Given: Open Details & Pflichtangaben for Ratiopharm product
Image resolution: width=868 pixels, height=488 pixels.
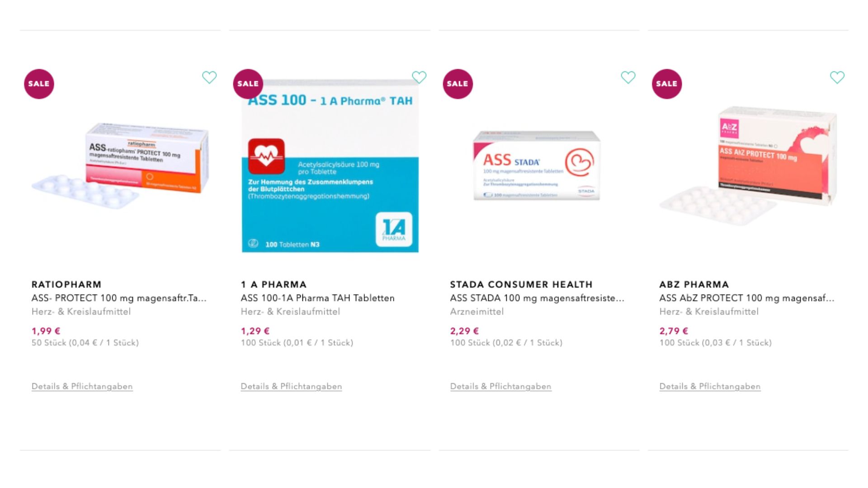Looking at the screenshot, I should [82, 386].
